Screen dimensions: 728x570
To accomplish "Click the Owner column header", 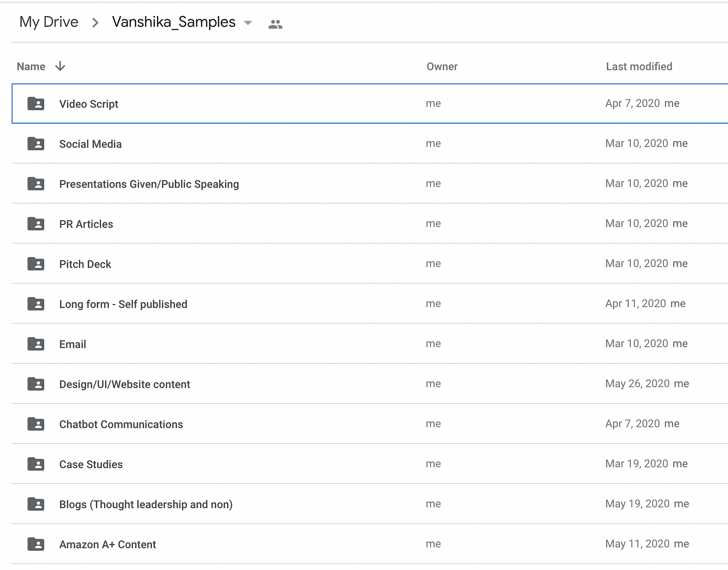I will click(442, 67).
